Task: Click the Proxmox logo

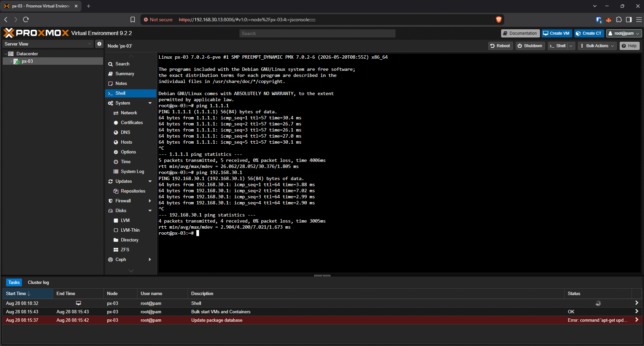Action: pyautogui.click(x=36, y=33)
